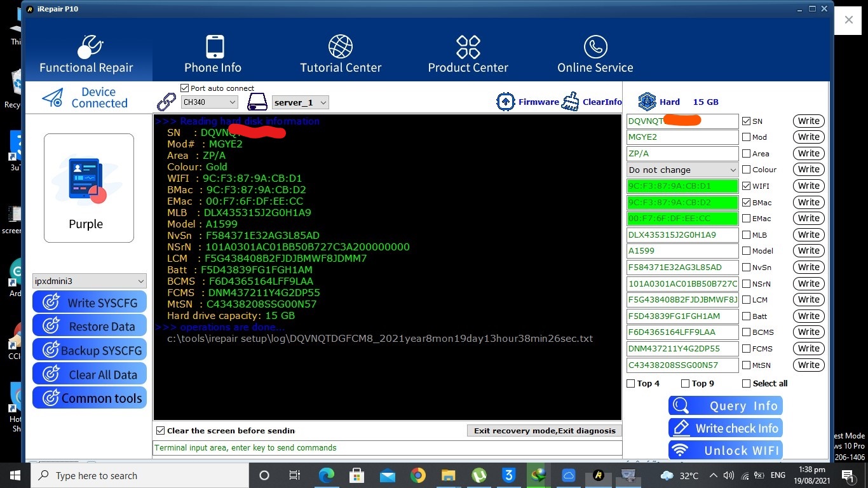868x488 pixels.
Task: Click the Mod field containing MGYE2
Action: point(682,137)
